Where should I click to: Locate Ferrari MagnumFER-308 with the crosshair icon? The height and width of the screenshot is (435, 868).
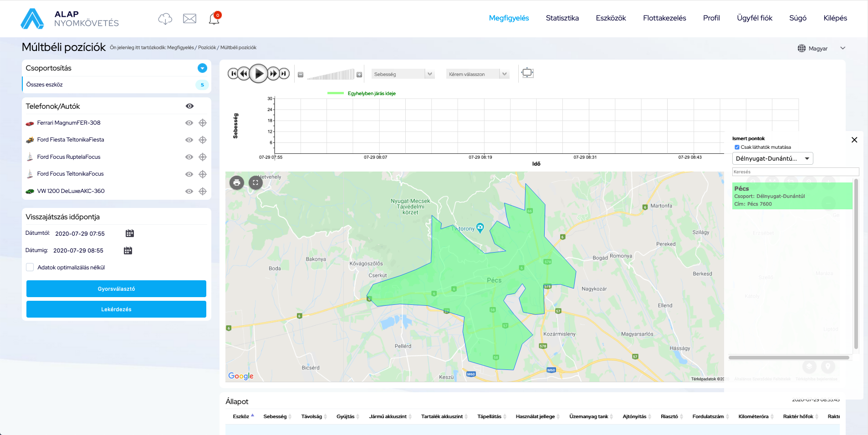tap(203, 123)
